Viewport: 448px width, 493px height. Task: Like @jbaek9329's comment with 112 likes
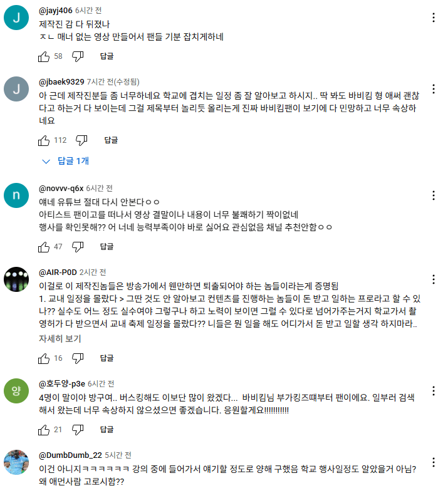pyautogui.click(x=44, y=140)
